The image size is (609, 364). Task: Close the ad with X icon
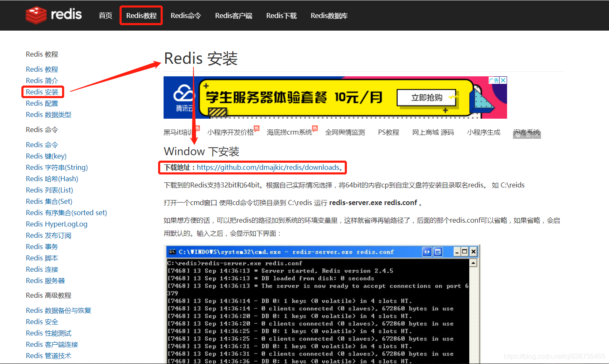pyautogui.click(x=503, y=80)
